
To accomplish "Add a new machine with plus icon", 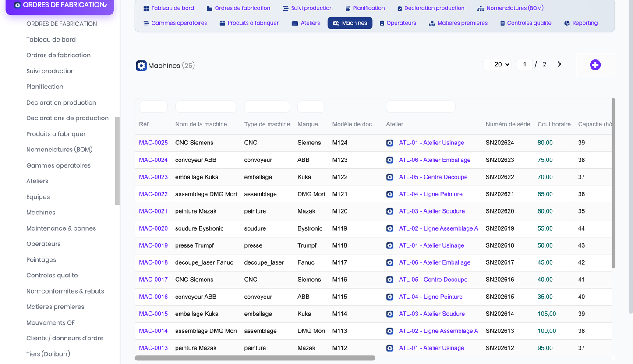I will pyautogui.click(x=595, y=65).
